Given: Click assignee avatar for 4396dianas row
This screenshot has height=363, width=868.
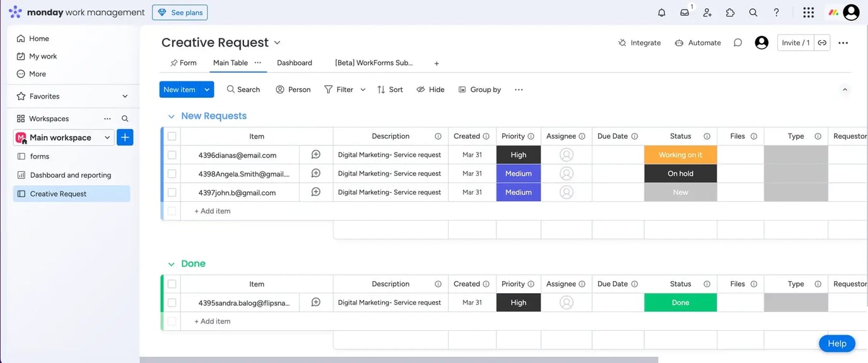Looking at the screenshot, I should point(566,154).
